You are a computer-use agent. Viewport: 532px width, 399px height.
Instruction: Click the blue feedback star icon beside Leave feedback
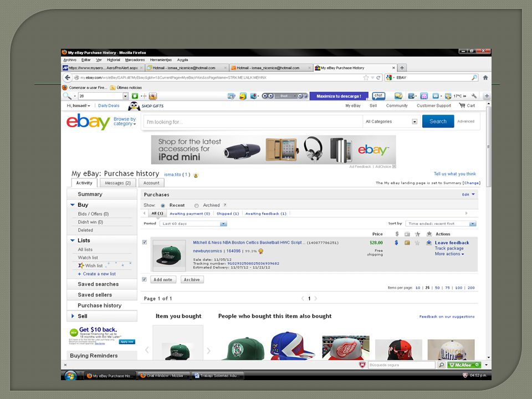click(429, 243)
